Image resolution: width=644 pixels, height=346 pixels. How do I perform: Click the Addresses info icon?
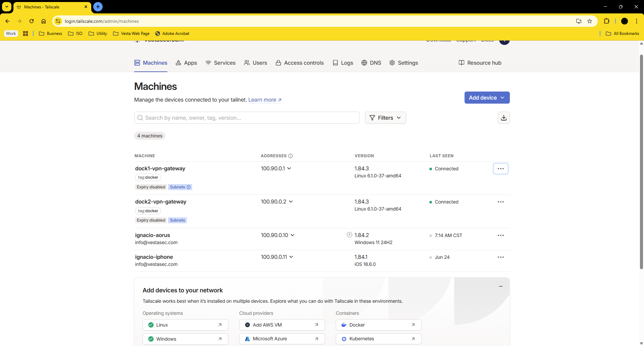[290, 156]
